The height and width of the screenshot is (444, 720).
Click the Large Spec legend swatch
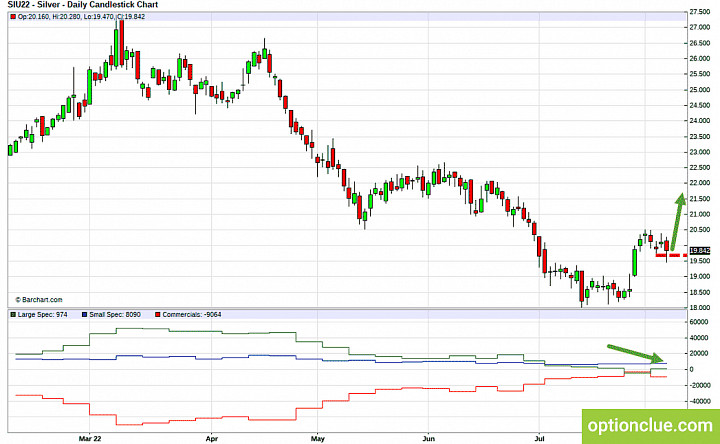click(x=13, y=315)
